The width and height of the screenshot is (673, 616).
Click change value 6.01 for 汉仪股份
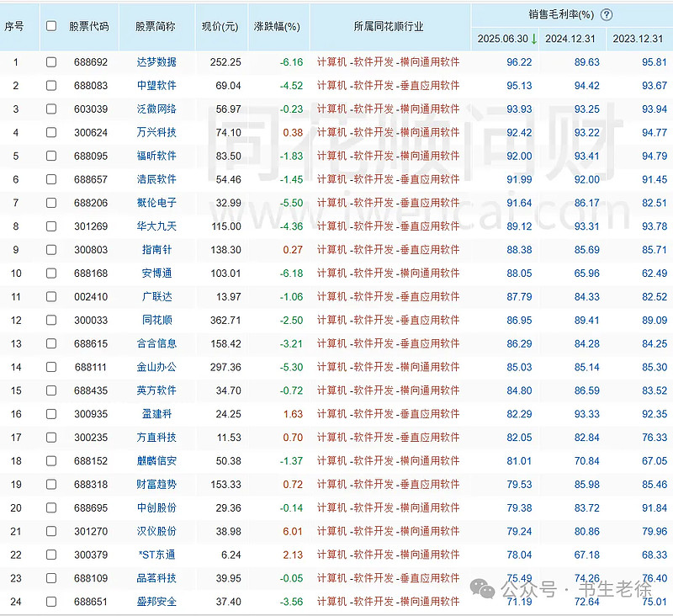tap(293, 532)
